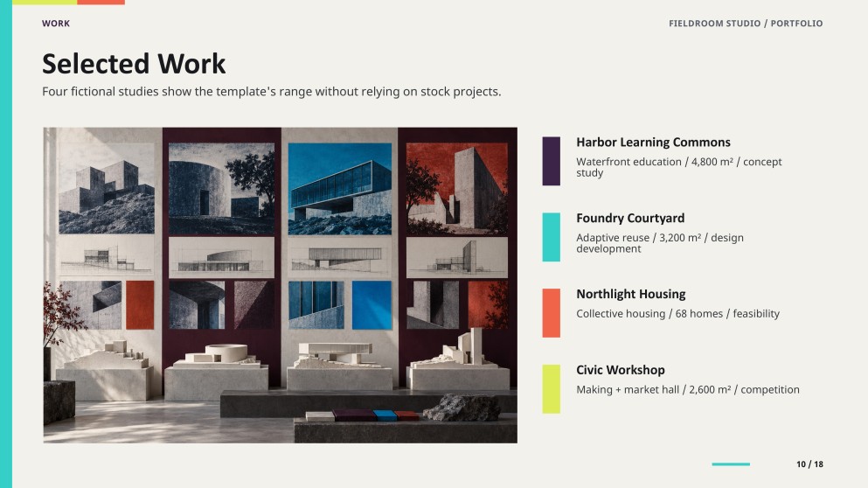Image resolution: width=868 pixels, height=488 pixels.
Task: Select the Foundry Courtyard heading
Action: pos(630,219)
